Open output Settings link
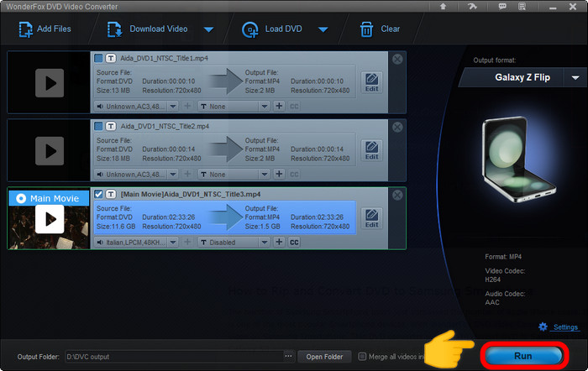588x371 pixels. point(565,327)
